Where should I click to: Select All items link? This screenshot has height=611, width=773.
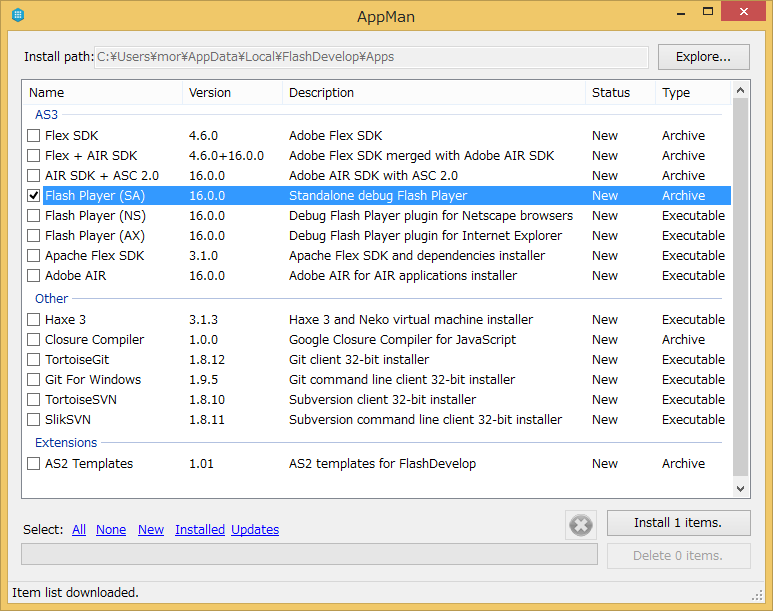point(79,530)
